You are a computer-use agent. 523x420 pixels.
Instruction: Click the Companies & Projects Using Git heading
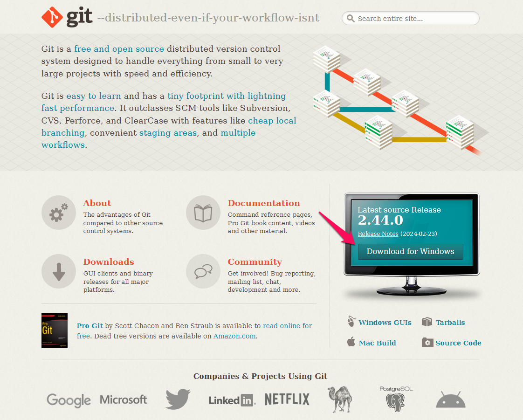point(260,376)
